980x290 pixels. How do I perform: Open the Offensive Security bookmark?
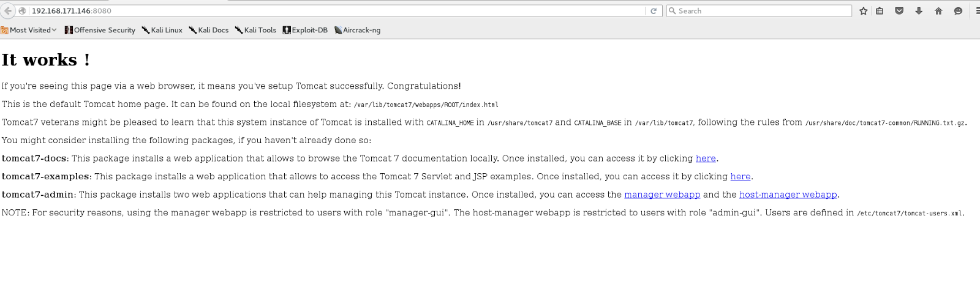click(x=100, y=30)
